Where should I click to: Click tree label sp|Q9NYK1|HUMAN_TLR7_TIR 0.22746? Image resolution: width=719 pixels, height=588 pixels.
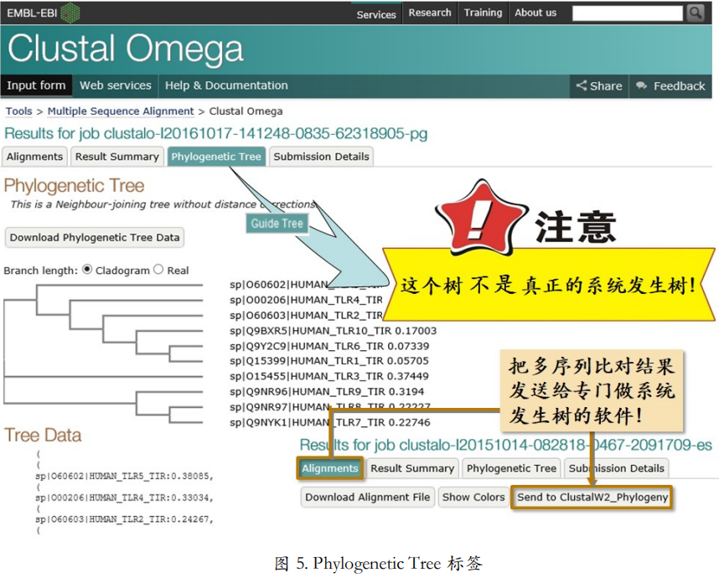tap(329, 422)
